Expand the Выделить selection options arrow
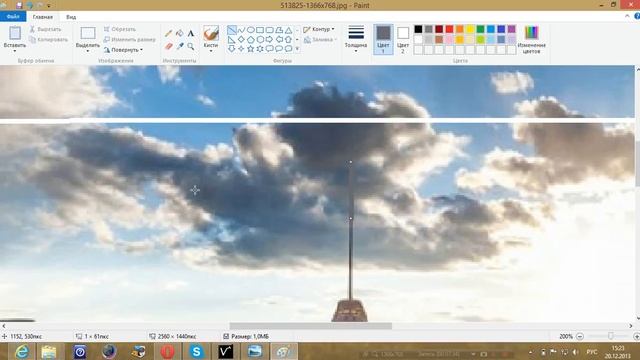This screenshot has width=640, height=360. tap(88, 51)
